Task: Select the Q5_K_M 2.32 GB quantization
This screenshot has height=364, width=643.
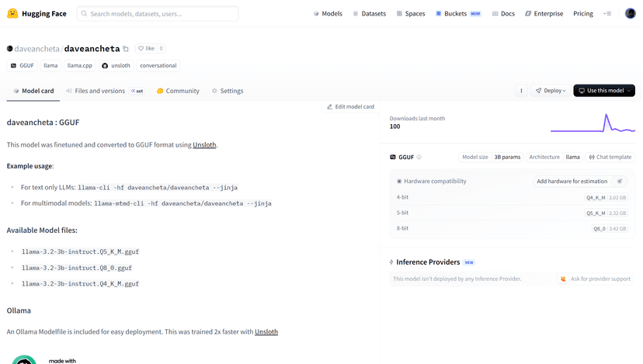Action: click(606, 213)
